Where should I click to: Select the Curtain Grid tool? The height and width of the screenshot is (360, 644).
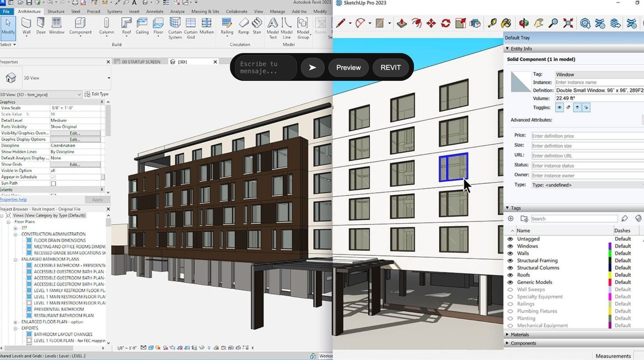191,28
